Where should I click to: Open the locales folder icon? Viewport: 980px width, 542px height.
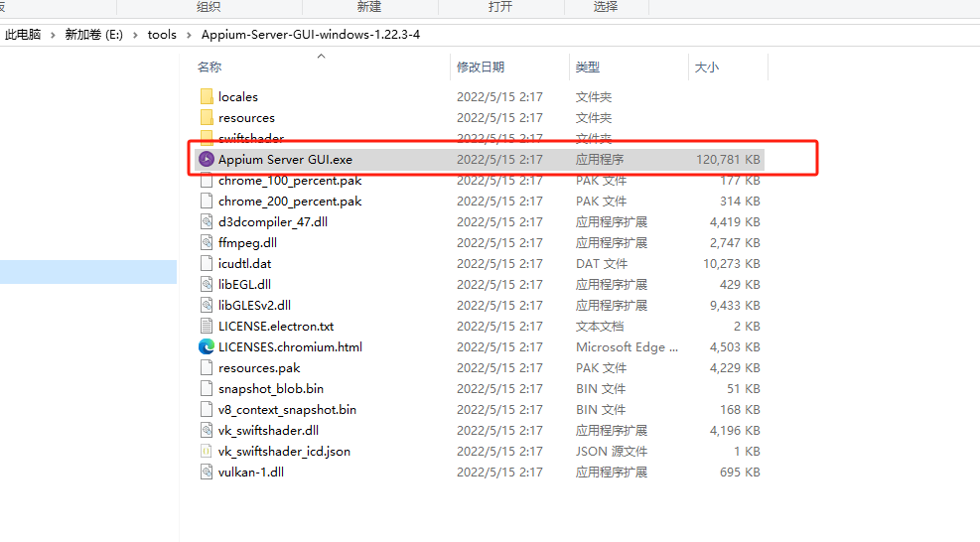[207, 97]
